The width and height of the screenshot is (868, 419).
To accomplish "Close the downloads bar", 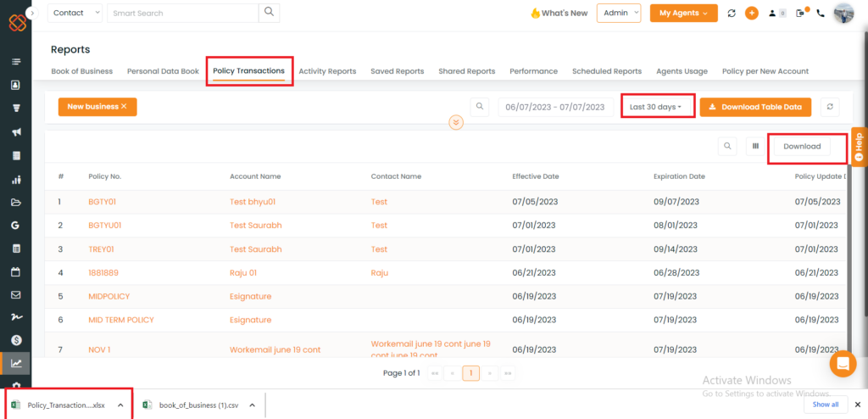I will [858, 405].
